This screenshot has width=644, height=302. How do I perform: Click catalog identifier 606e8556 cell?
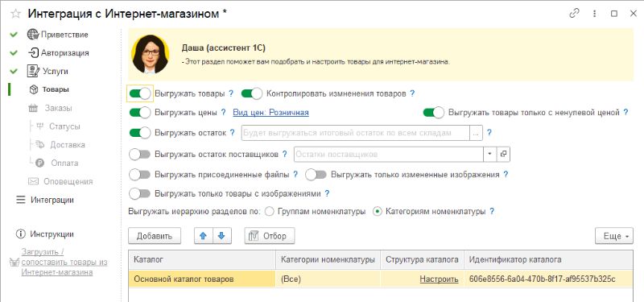point(548,279)
